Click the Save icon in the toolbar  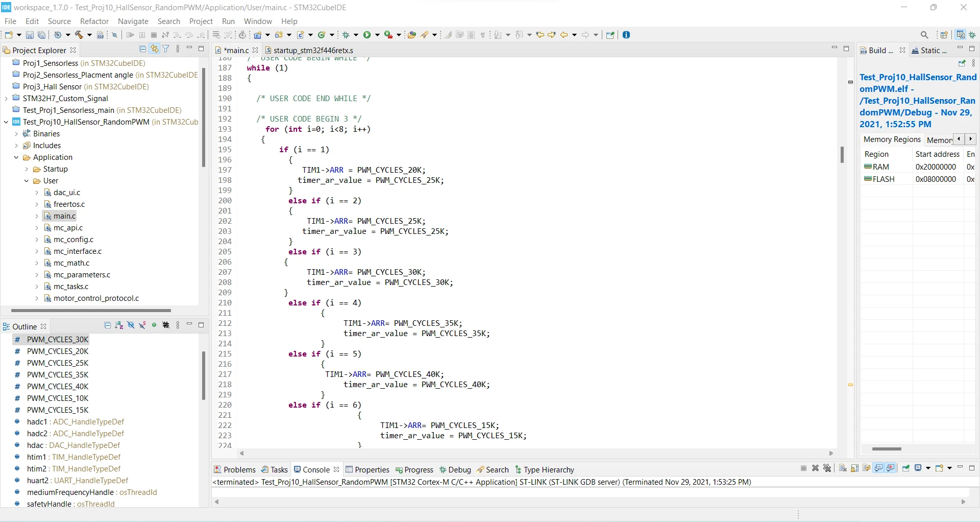(30, 35)
